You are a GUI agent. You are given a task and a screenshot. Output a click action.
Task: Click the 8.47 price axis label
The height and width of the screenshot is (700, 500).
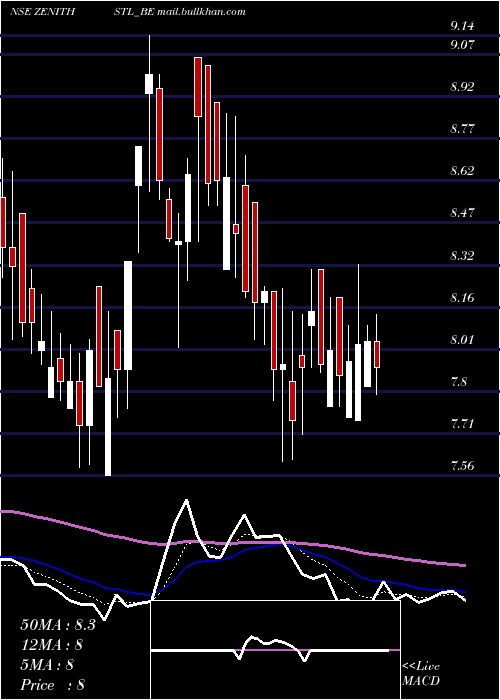[462, 213]
